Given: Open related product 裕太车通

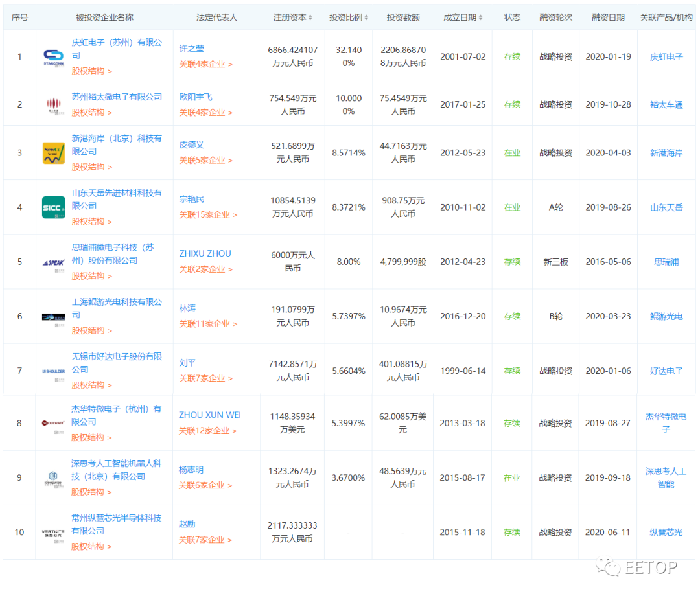Looking at the screenshot, I should pos(666,105).
